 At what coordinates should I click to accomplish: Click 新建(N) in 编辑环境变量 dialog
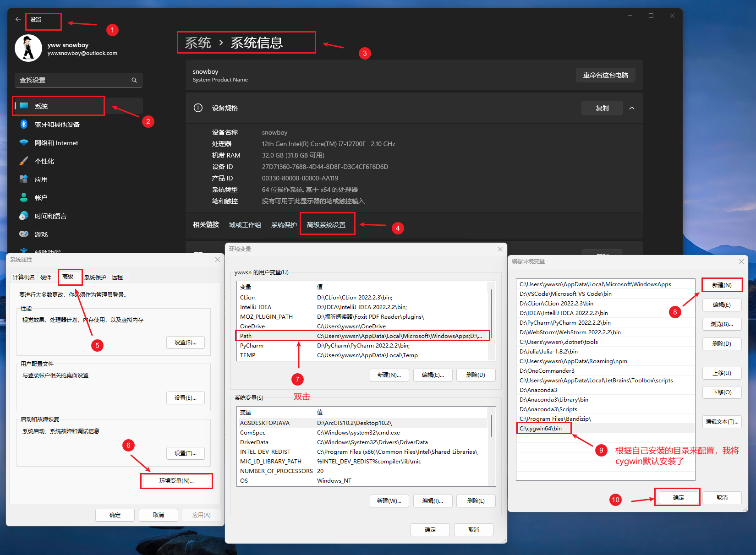click(722, 285)
